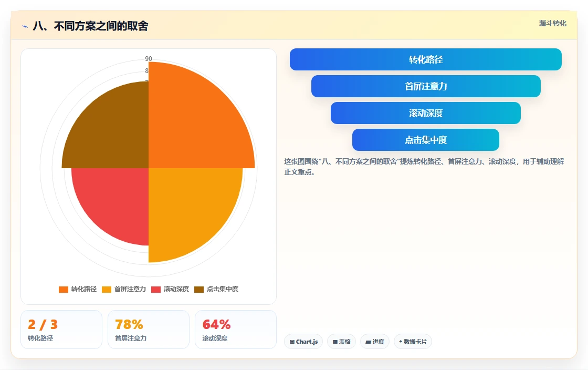Select the 首屏注意力 funnel bar
Screen dimensions: 588x370
426,86
